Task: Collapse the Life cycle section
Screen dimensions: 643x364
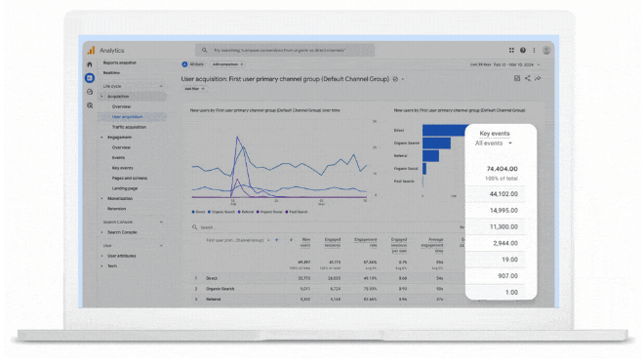Action: point(161,86)
